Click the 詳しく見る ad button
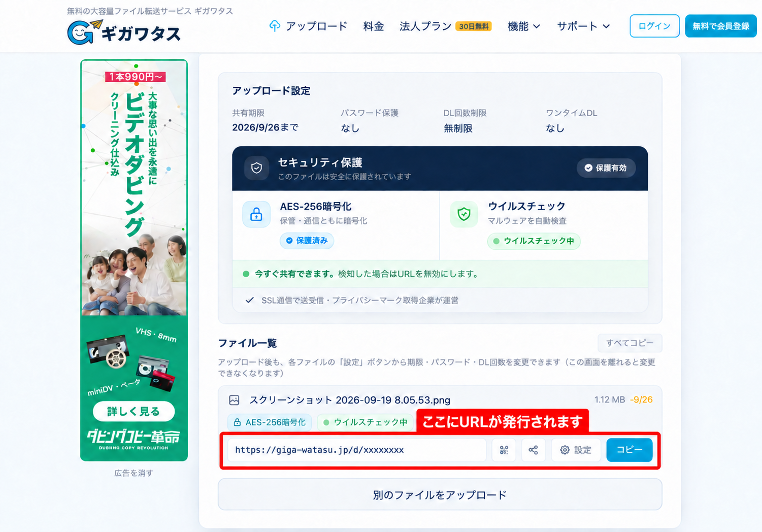 point(134,411)
